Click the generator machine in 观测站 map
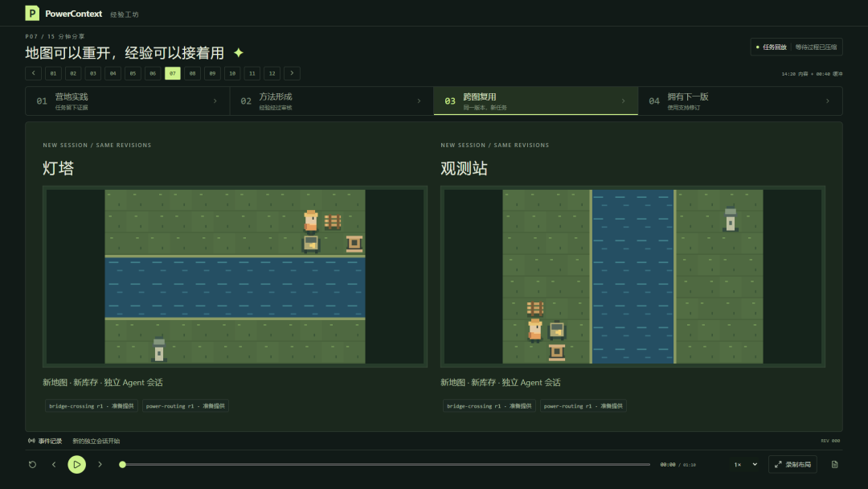Screen dimensions: 868x489 click(556, 330)
